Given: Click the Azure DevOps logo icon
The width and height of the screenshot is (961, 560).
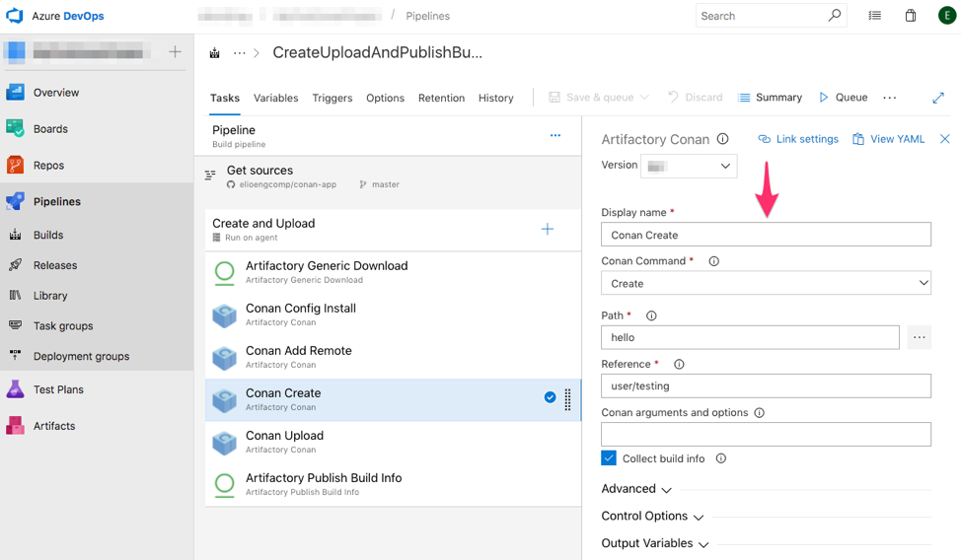Looking at the screenshot, I should [15, 16].
